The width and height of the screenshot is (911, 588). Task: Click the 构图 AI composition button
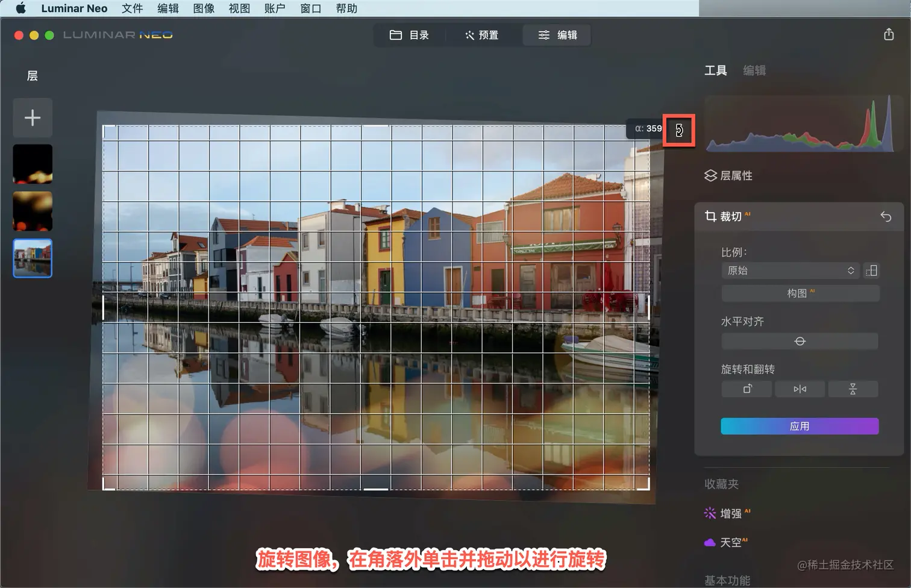pos(800,293)
